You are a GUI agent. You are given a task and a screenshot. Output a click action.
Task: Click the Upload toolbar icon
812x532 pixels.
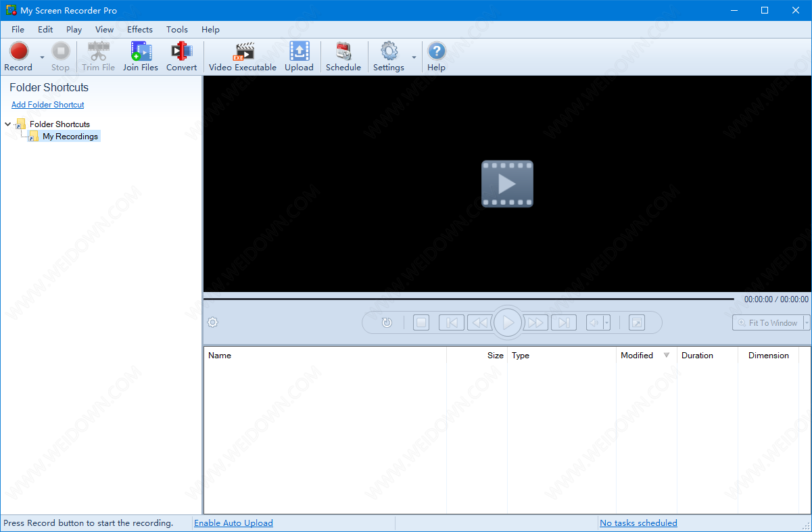click(x=299, y=57)
